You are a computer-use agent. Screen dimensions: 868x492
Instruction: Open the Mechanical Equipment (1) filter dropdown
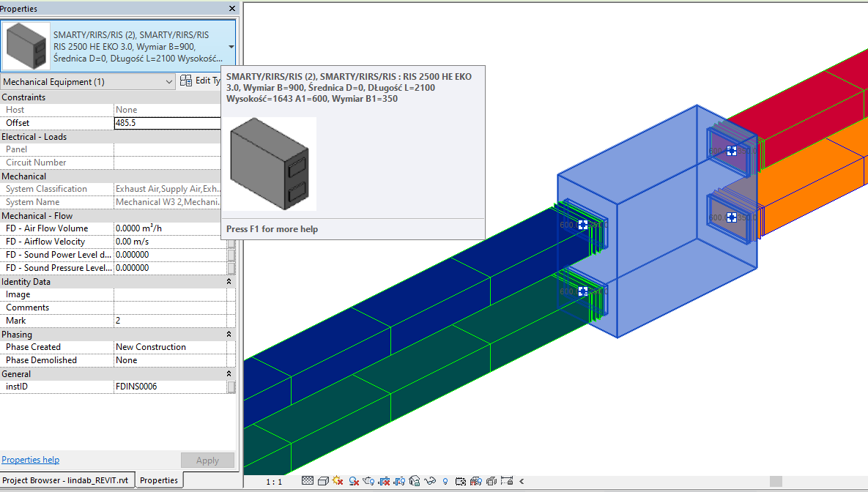88,82
